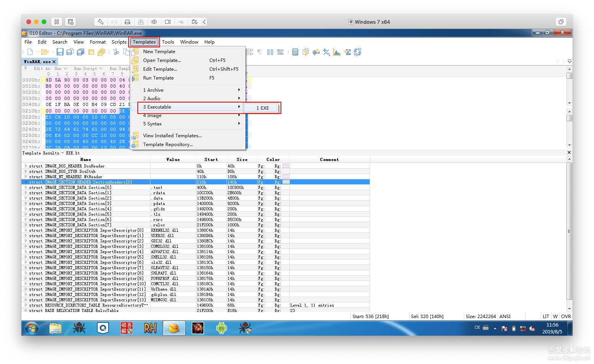Click the muted volume tray icon
Screen dimensions: 594x364
[532, 328]
